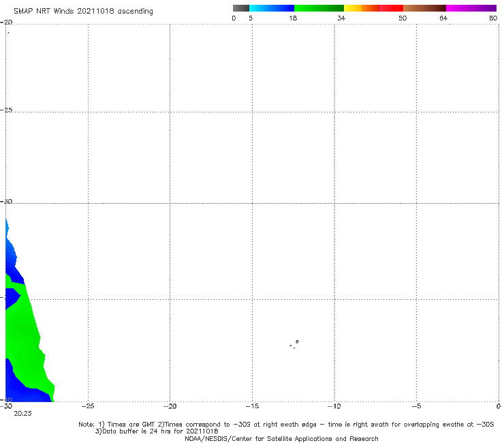
Task: Pick the magenta-purple 64-80 color bar segment
Action: tap(471, 8)
